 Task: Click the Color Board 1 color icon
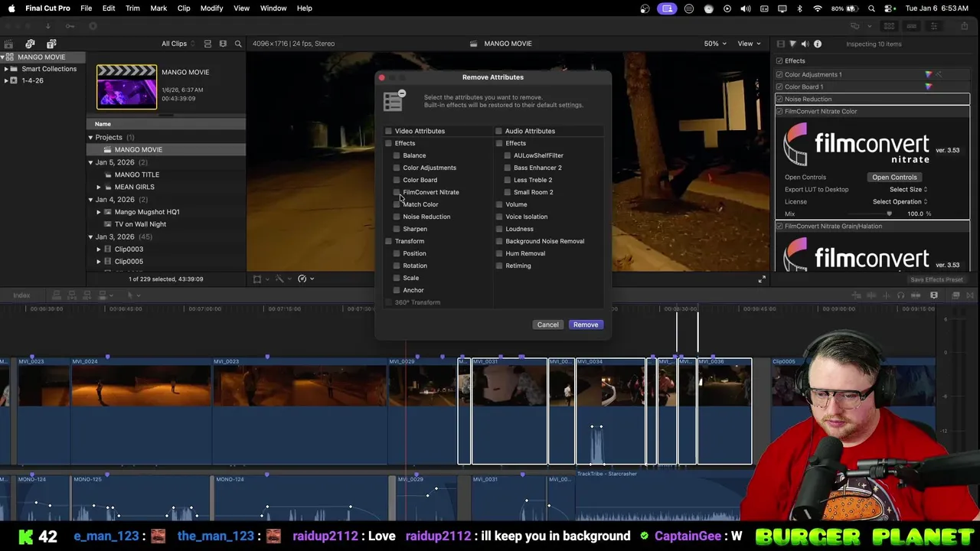929,86
